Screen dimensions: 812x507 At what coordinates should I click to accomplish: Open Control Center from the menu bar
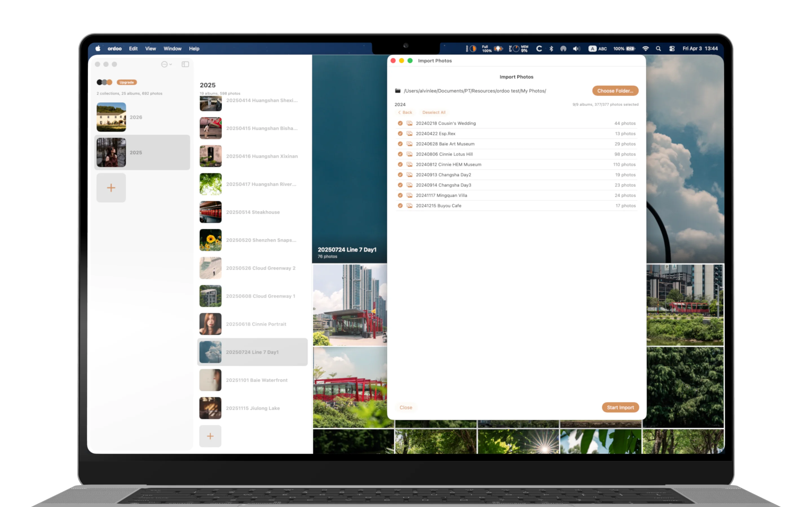click(672, 49)
